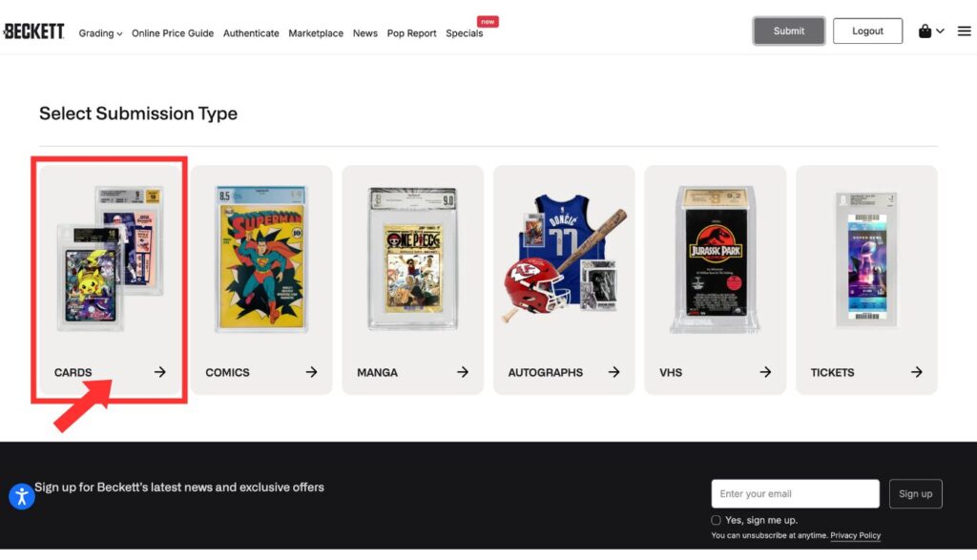Click the arrow next to MANGA
The width and height of the screenshot is (977, 560).
(x=463, y=372)
